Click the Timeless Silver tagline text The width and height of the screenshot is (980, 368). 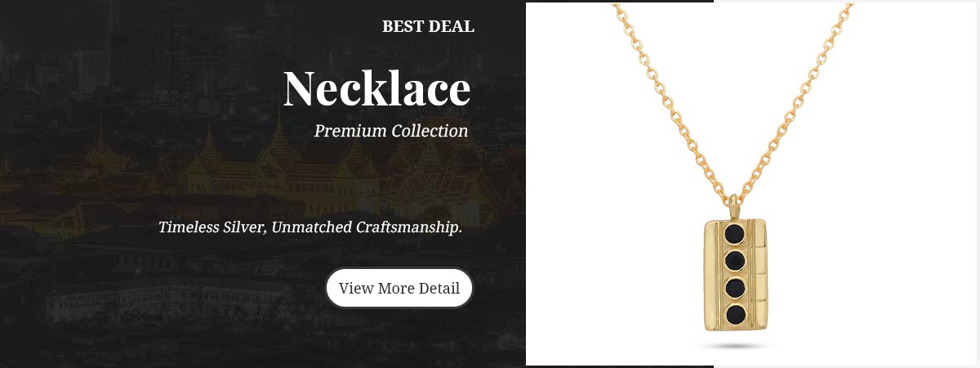pos(310,227)
